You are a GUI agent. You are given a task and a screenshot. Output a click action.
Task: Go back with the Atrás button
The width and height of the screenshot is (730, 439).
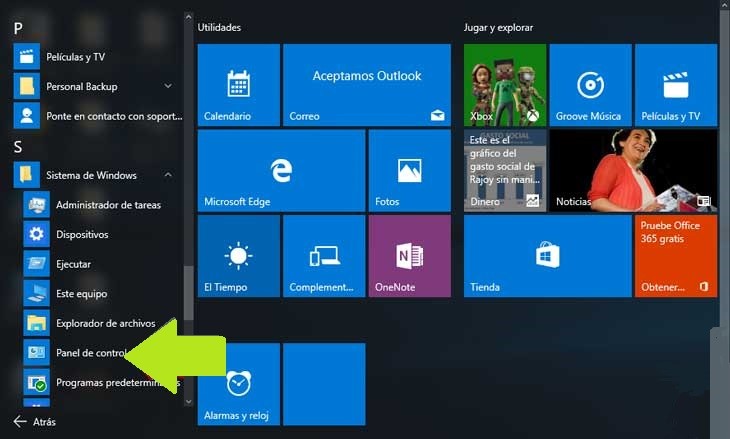point(34,422)
